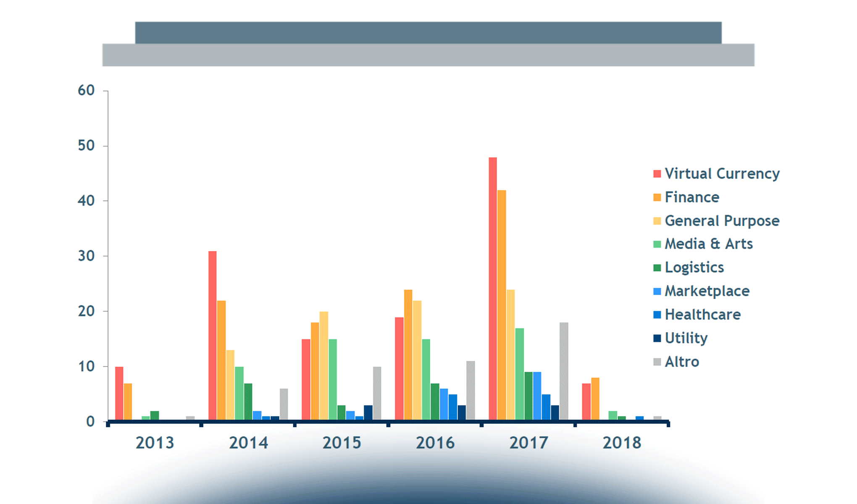Click the Finance legend color swatch
The width and height of the screenshot is (857, 504).
(x=657, y=197)
